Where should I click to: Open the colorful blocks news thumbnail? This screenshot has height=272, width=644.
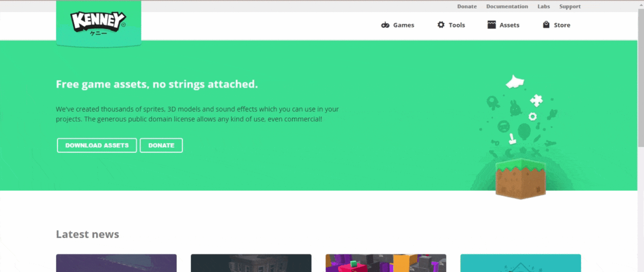pos(386,263)
